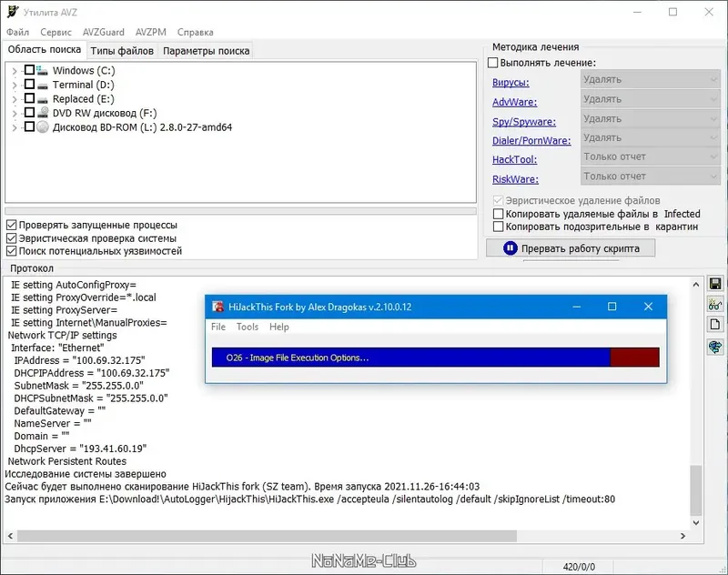Click the Dialer/PornWare link
The image size is (728, 575).
pyautogui.click(x=531, y=141)
